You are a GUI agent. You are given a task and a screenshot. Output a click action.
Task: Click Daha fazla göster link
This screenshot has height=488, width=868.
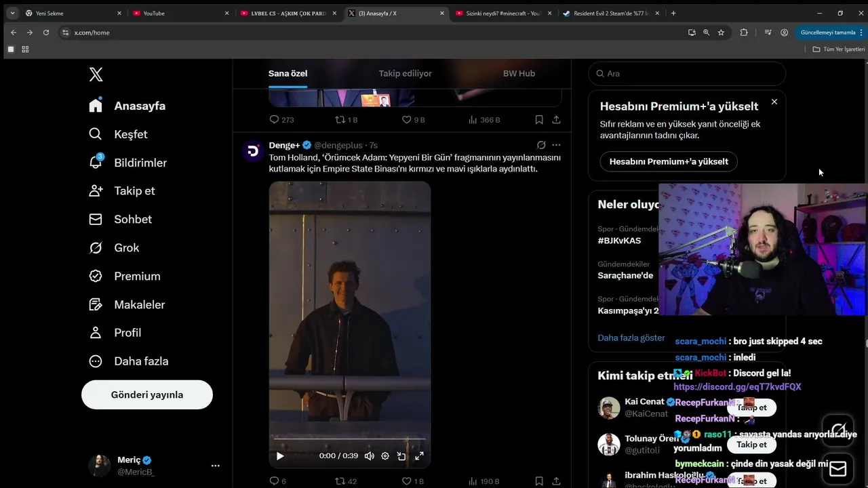click(x=631, y=338)
